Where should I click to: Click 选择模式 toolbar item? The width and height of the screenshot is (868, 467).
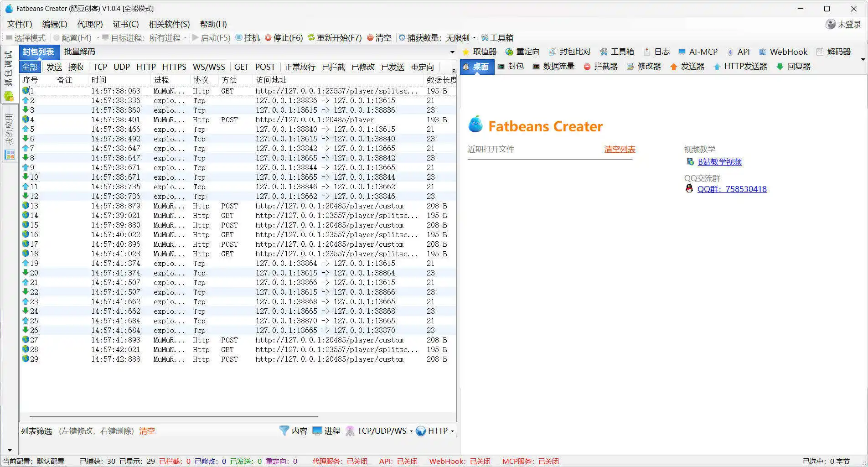pos(26,38)
